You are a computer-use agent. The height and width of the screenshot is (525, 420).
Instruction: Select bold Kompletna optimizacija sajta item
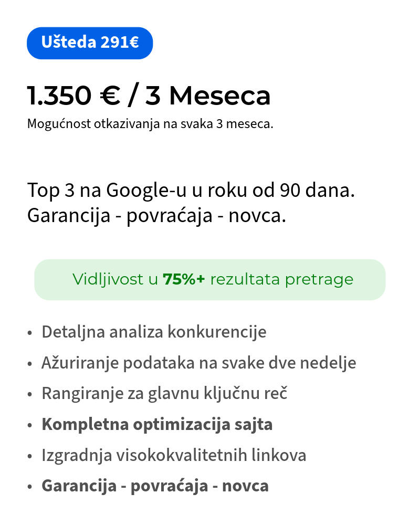(x=157, y=424)
